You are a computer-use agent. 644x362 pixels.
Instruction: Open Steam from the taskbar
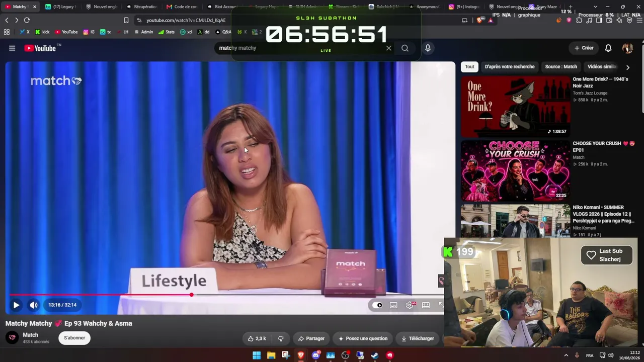(x=375, y=355)
